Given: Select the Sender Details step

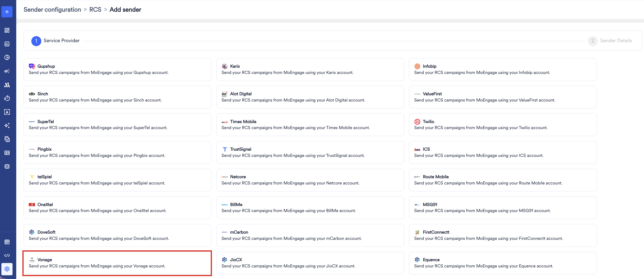Looking at the screenshot, I should point(610,41).
